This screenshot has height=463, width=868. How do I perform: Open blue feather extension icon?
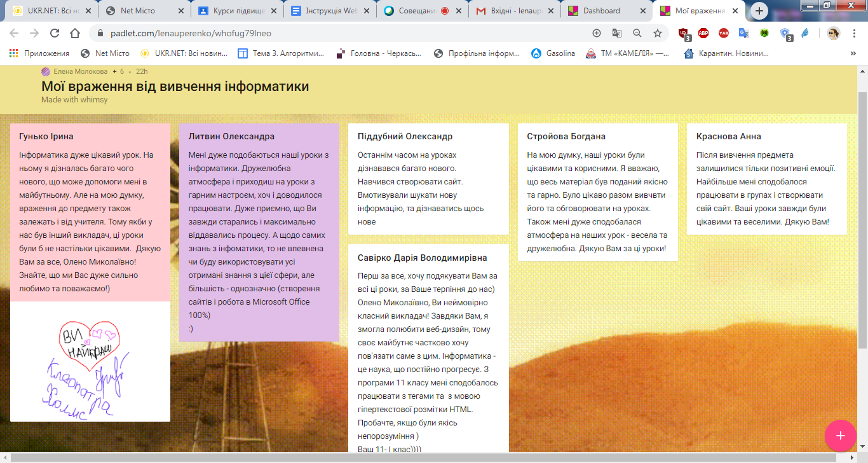tap(805, 33)
